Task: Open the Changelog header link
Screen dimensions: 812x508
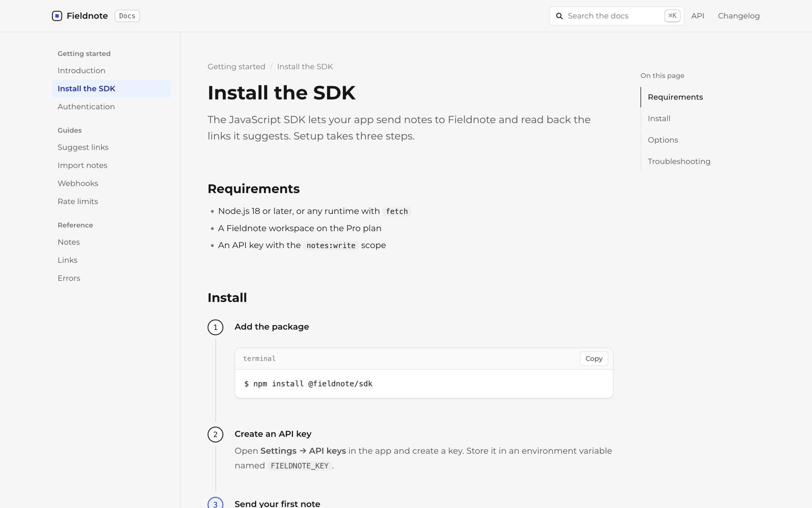Action: [x=739, y=16]
